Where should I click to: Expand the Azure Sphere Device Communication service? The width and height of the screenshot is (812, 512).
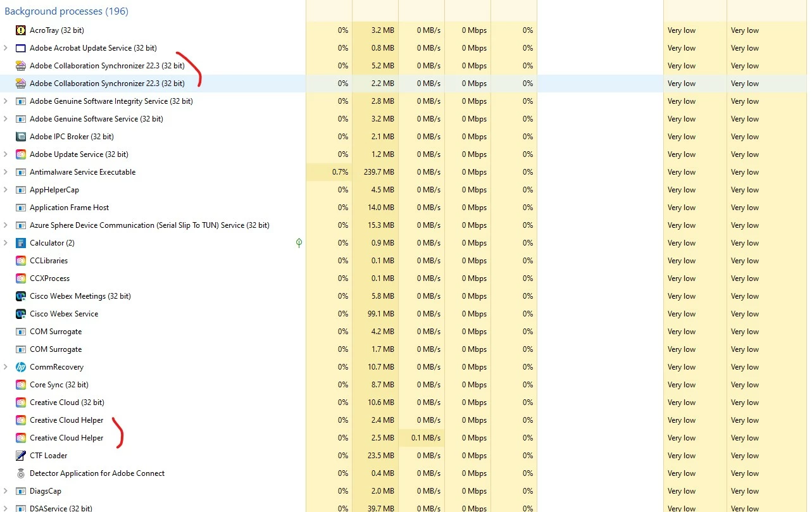click(x=6, y=225)
